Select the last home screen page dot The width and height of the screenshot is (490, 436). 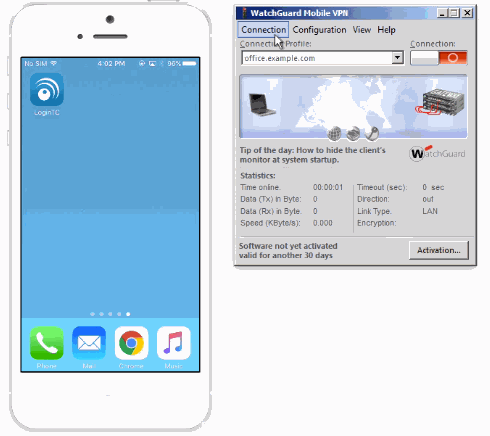pyautogui.click(x=128, y=314)
